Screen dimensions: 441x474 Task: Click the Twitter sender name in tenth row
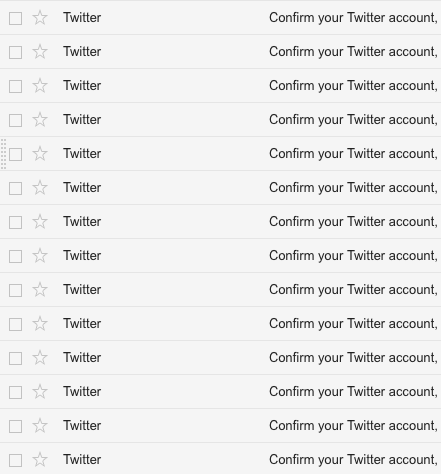click(82, 324)
